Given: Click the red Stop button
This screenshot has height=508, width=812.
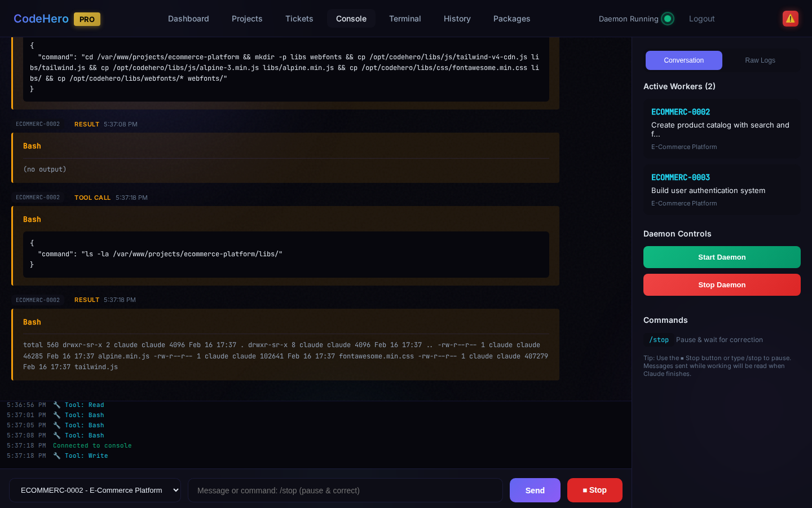Looking at the screenshot, I should (x=594, y=490).
